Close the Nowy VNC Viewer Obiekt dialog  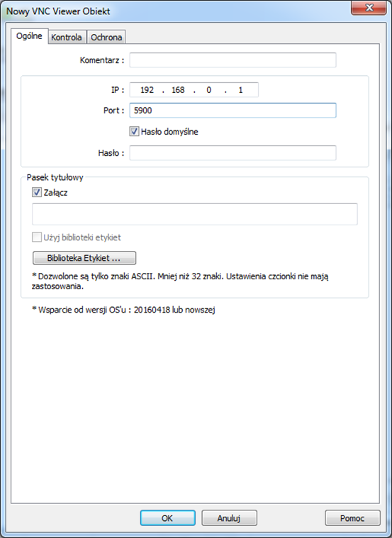[x=369, y=8]
